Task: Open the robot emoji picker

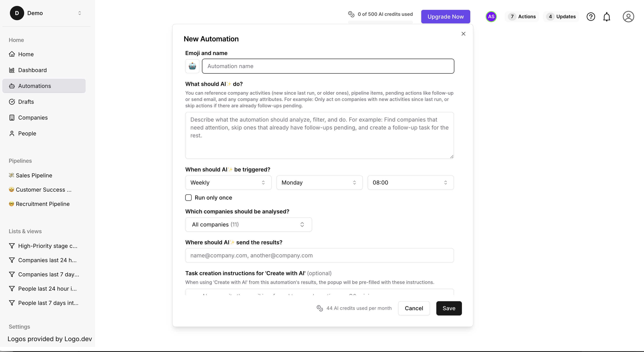Action: [x=192, y=66]
